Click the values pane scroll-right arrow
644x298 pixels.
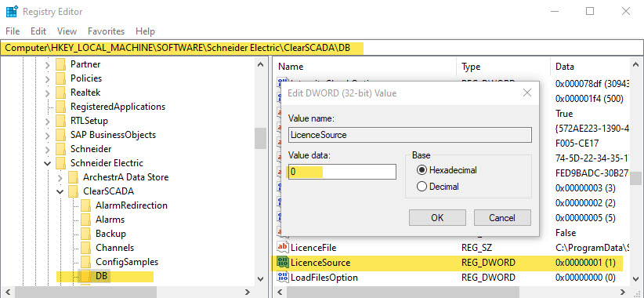tap(624, 293)
